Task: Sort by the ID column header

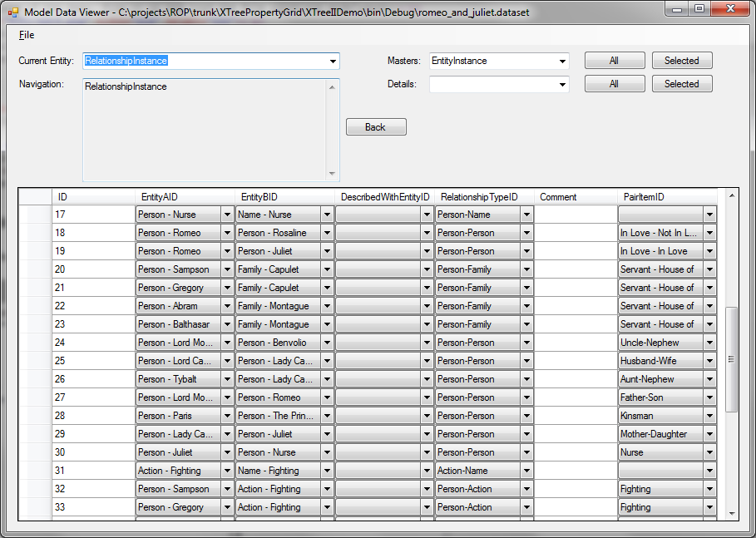Action: click(x=93, y=197)
